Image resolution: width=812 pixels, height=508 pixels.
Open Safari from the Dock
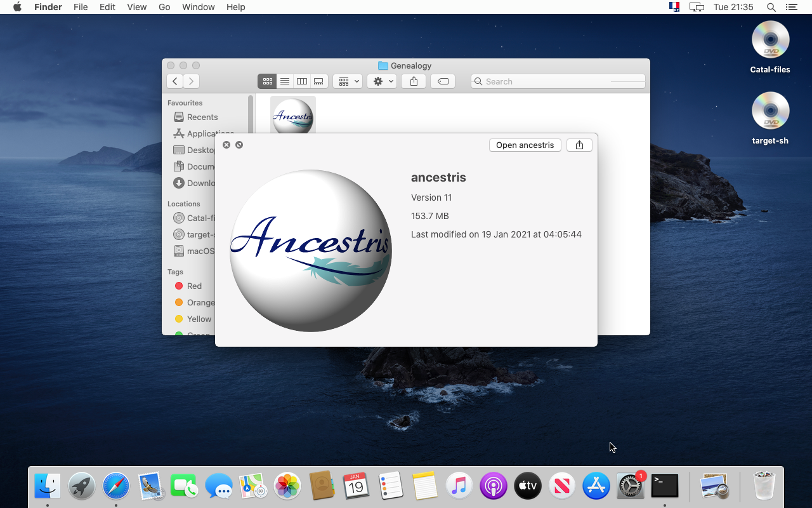(116, 486)
